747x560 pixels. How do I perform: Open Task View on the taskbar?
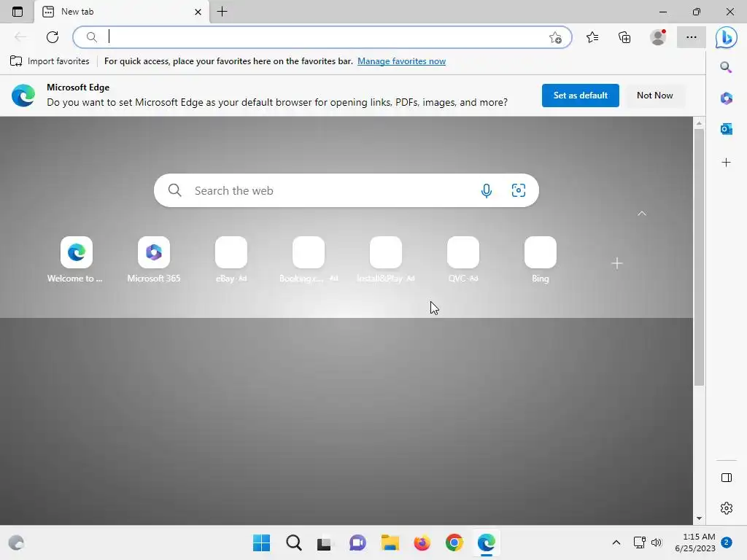(325, 542)
